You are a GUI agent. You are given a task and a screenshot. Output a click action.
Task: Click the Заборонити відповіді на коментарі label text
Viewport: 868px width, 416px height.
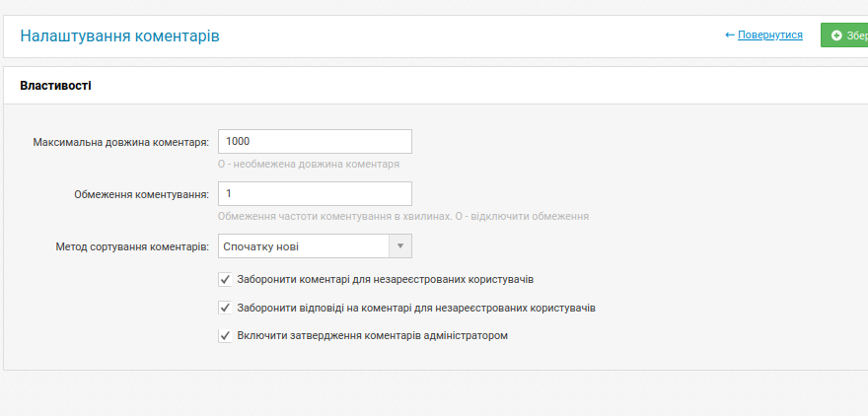point(416,308)
